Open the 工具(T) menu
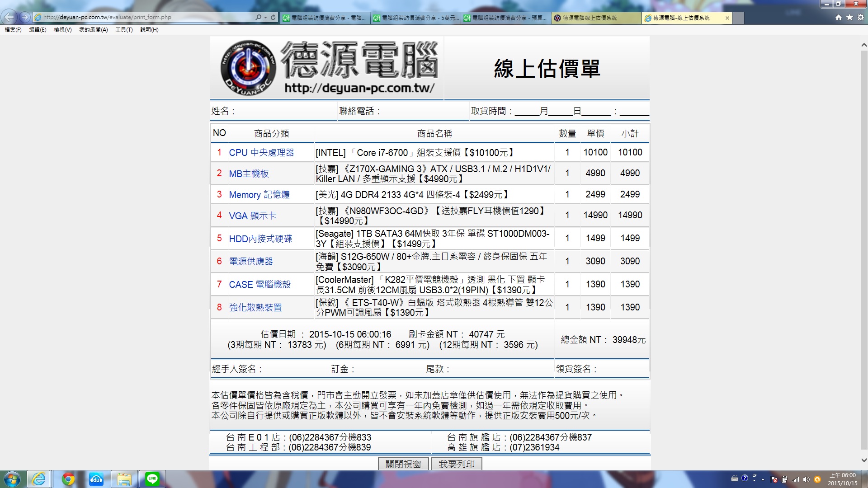This screenshot has width=868, height=488. [x=124, y=30]
